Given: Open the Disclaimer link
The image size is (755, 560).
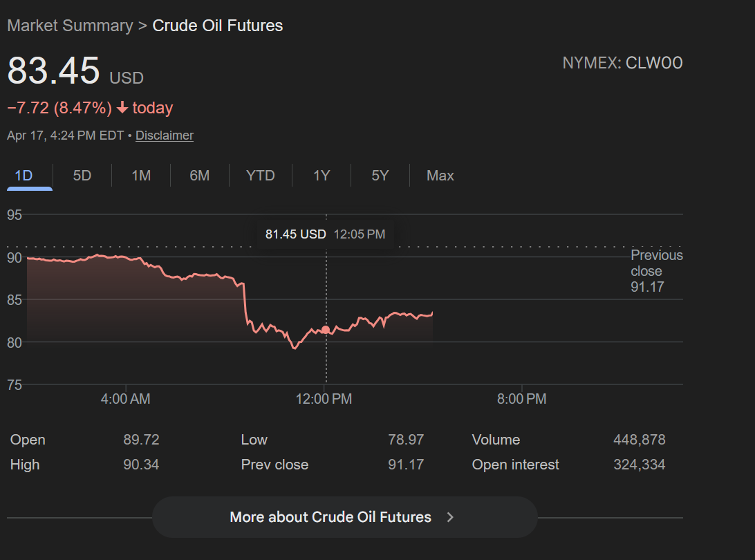Looking at the screenshot, I should pyautogui.click(x=164, y=136).
